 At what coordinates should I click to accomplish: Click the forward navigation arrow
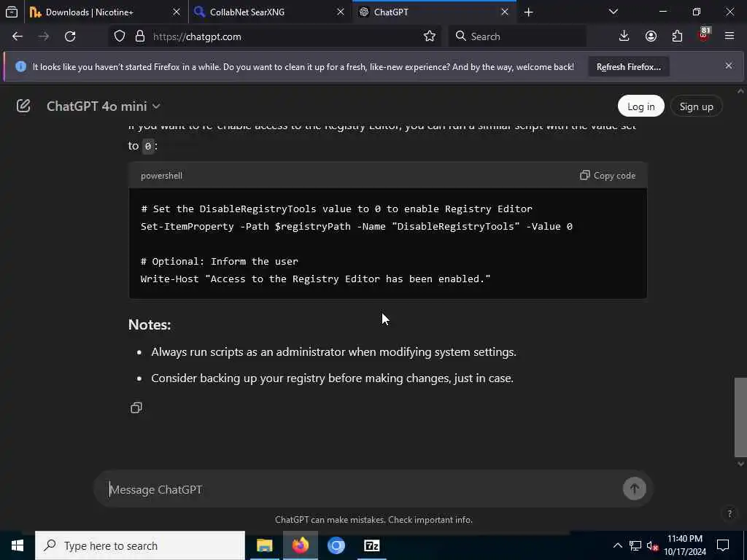[43, 36]
